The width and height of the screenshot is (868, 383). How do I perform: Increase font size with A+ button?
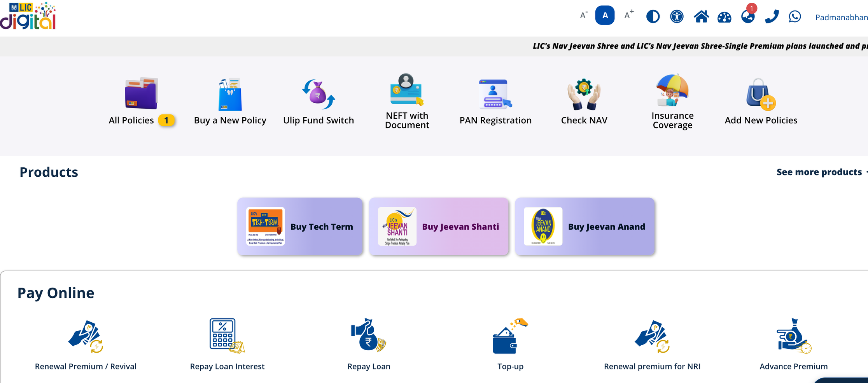pyautogui.click(x=628, y=15)
